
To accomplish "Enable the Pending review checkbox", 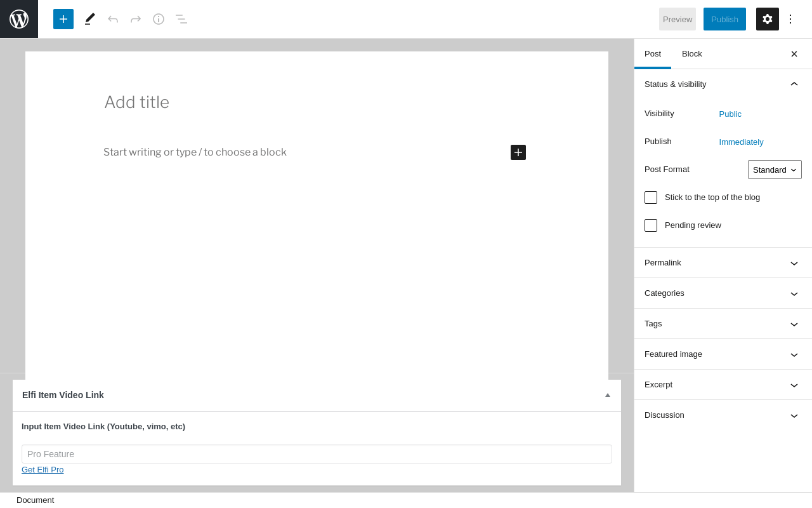I will [651, 225].
